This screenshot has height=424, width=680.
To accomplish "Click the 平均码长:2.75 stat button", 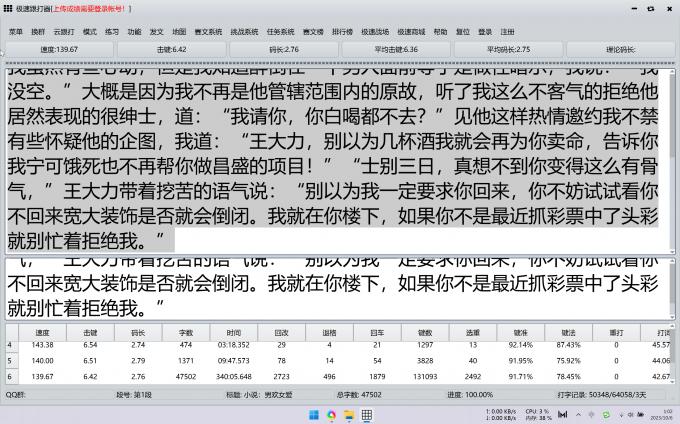I will coord(509,49).
